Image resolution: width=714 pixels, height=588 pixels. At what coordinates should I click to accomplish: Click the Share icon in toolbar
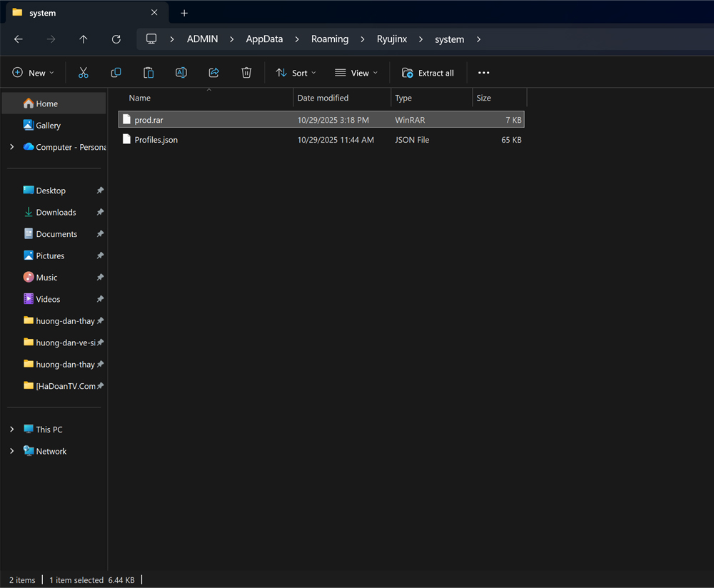click(x=213, y=73)
